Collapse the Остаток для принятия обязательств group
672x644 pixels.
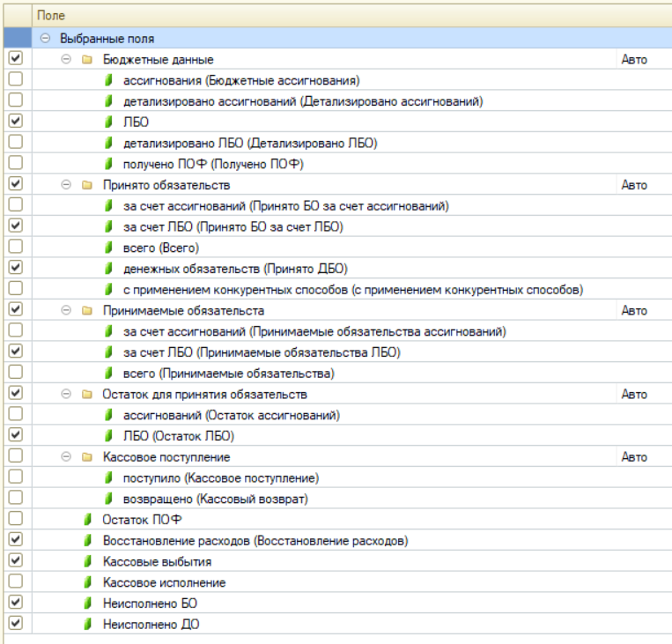[x=66, y=395]
